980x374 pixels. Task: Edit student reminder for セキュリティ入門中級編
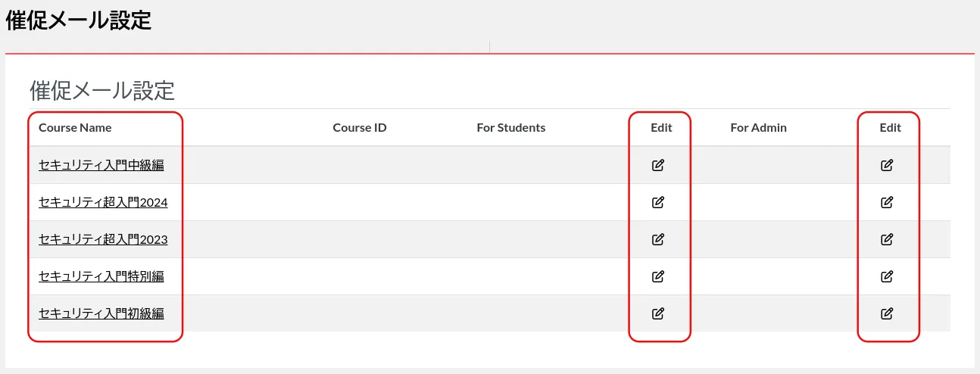tap(658, 165)
